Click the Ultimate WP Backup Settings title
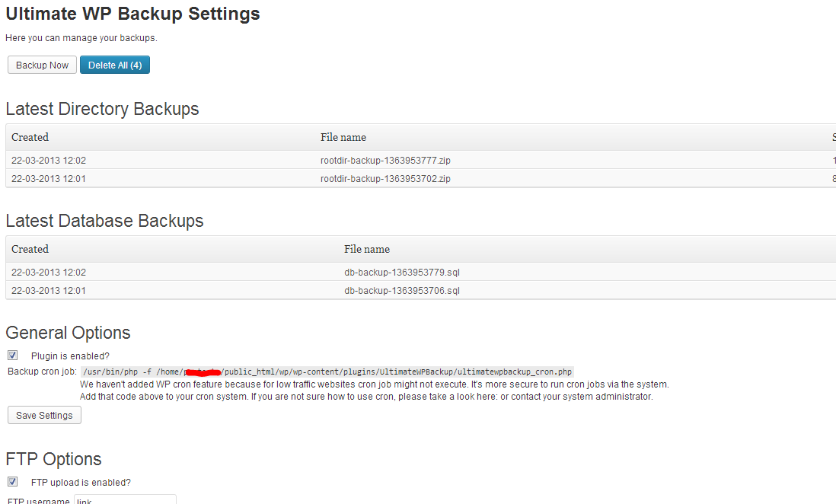Image resolution: width=836 pixels, height=504 pixels. point(132,14)
